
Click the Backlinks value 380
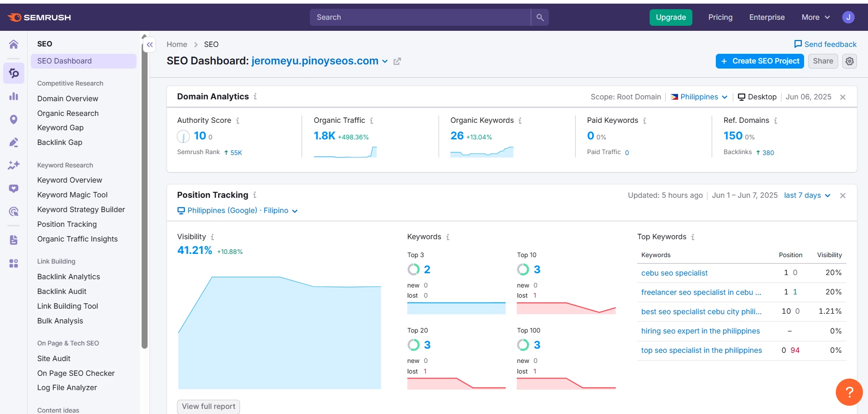point(768,153)
